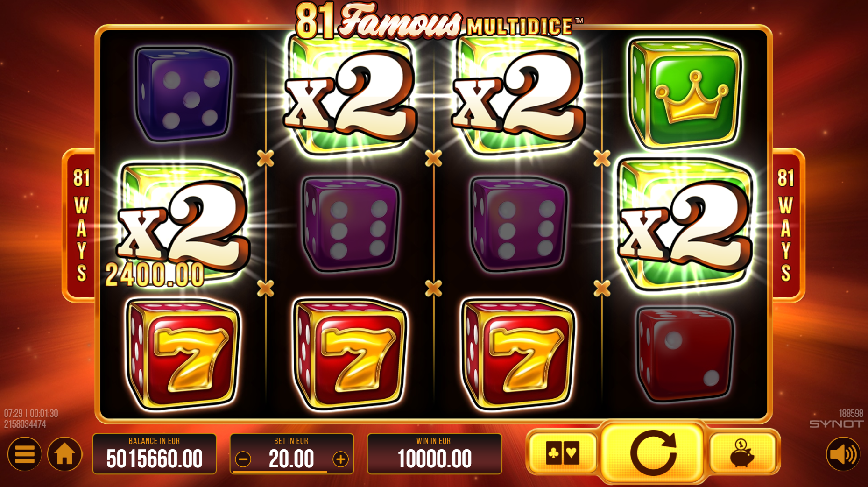This screenshot has width=868, height=487.
Task: Select the right 81 WAYS banner
Action: coord(787,225)
